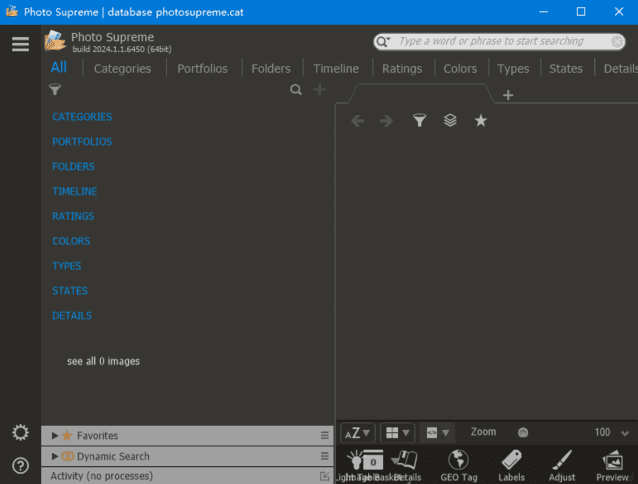The image size is (638, 484).
Task: Click the gear icon inside the search bar
Action: point(617,41)
